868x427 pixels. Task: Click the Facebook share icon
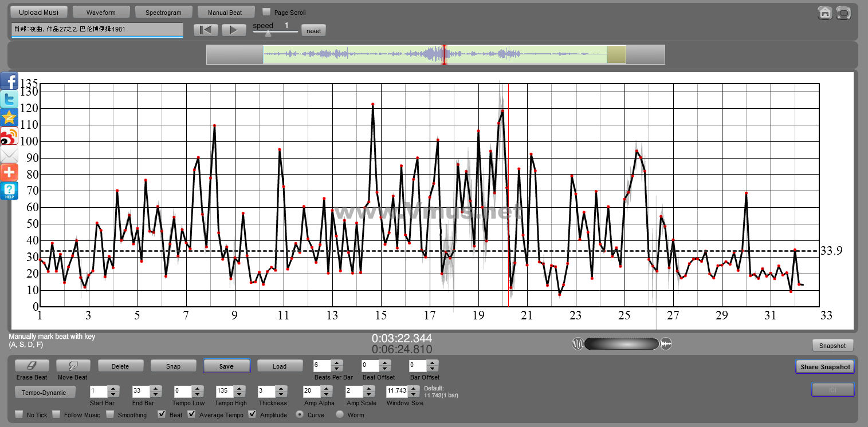(9, 81)
